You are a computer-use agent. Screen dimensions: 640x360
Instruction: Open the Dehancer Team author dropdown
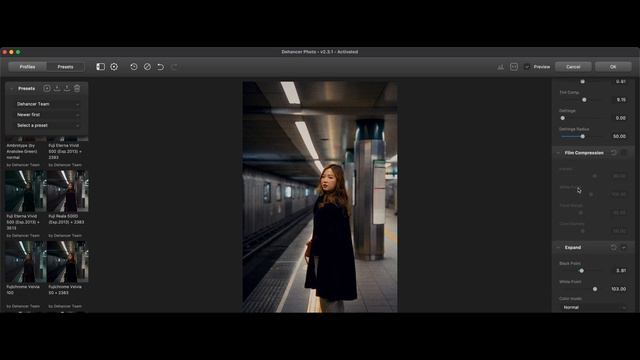[x=47, y=104]
